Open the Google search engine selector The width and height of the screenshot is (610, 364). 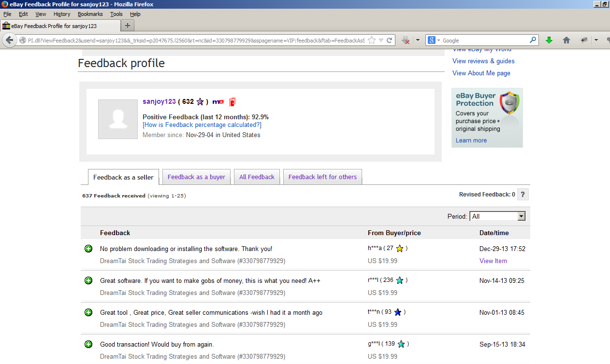(434, 41)
